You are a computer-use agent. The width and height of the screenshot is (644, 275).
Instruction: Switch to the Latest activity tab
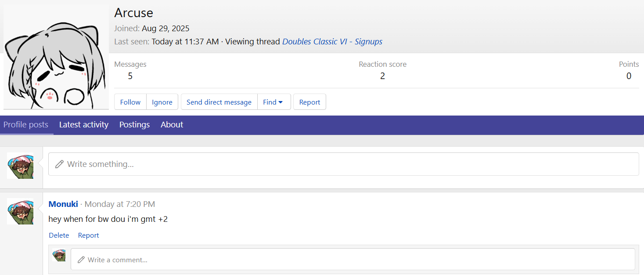click(84, 125)
